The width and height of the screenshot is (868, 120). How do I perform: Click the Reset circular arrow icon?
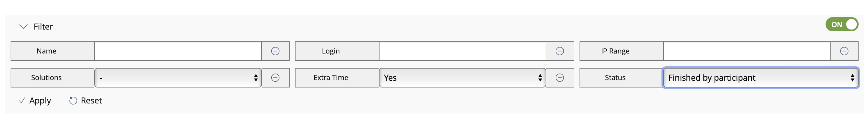click(x=73, y=101)
